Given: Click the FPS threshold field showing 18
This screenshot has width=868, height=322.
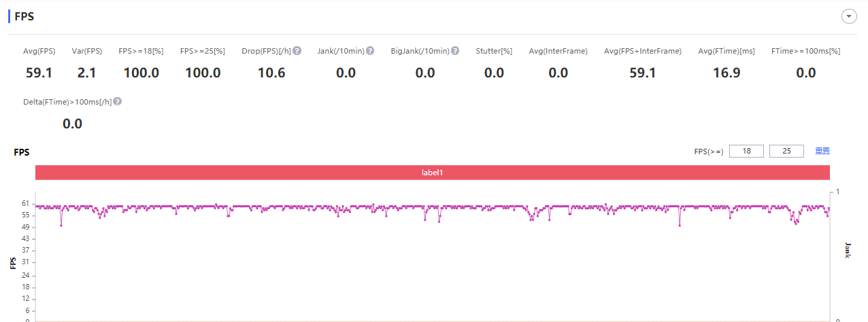Looking at the screenshot, I should tap(746, 151).
